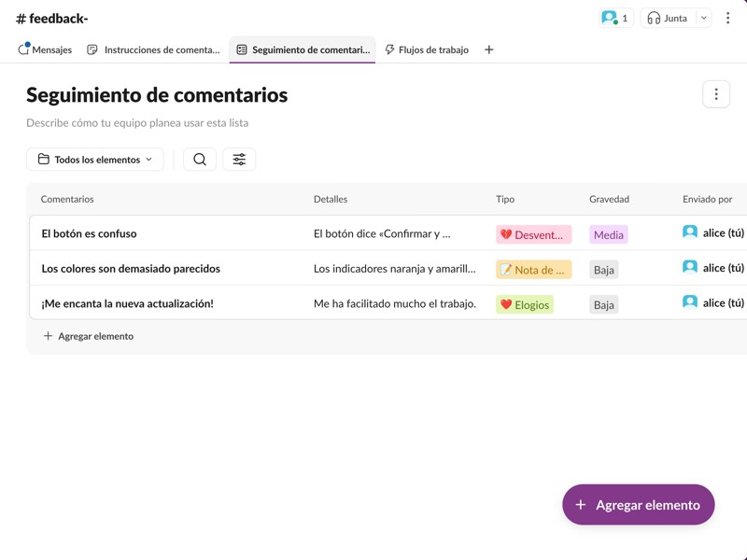Open ¡Me encanta la nueva actualización! item
Viewport: 747px width, 560px height.
128,304
